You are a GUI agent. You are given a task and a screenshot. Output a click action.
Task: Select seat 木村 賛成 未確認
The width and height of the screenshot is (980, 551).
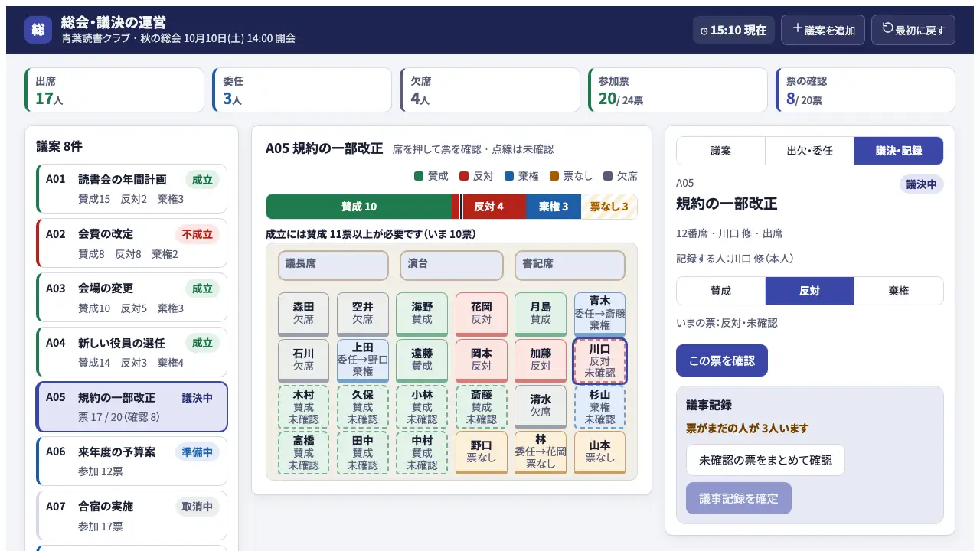(x=303, y=406)
